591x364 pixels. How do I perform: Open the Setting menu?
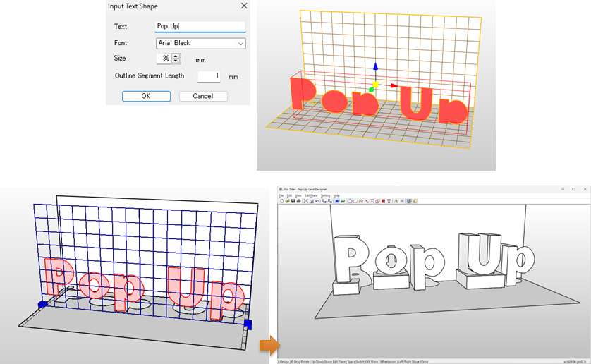point(326,195)
